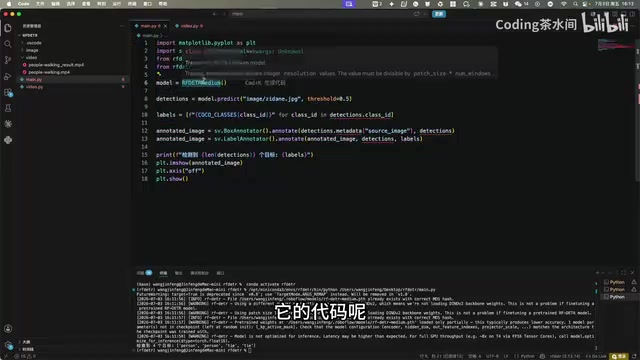Open the Debug Console panel tab
The width and height of the screenshot is (640, 360).
(199, 273)
